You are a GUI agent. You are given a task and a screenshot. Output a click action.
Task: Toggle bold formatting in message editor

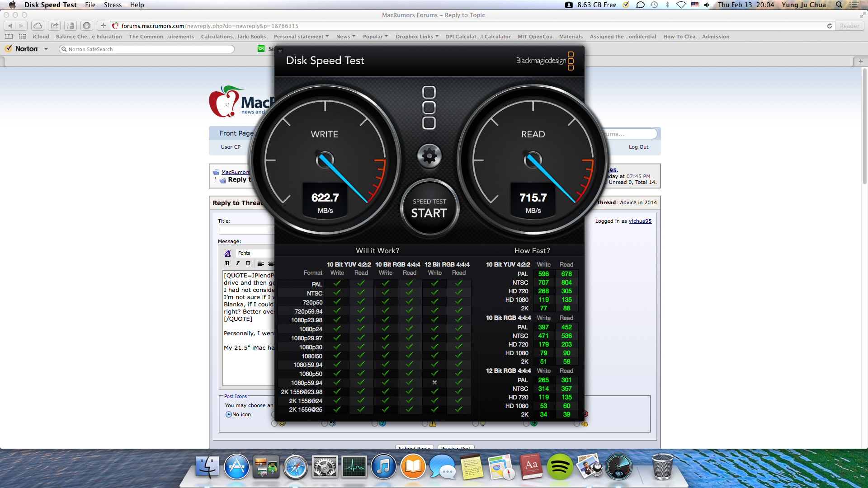point(227,263)
